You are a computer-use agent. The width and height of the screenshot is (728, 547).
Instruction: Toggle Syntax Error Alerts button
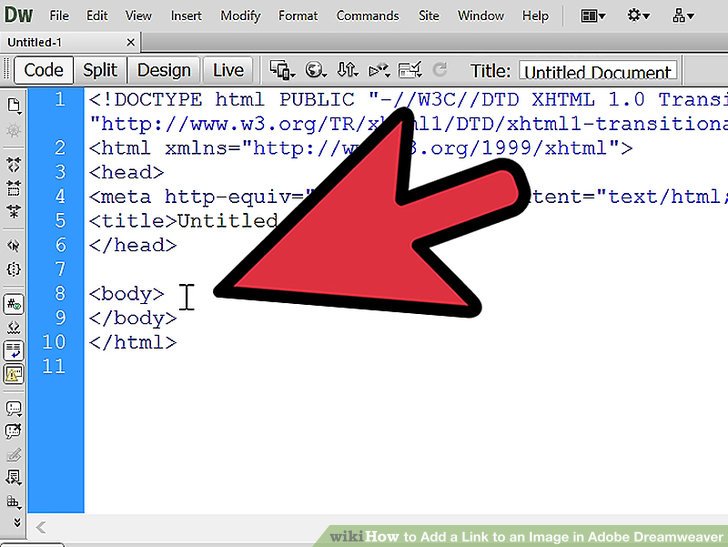pos(14,374)
